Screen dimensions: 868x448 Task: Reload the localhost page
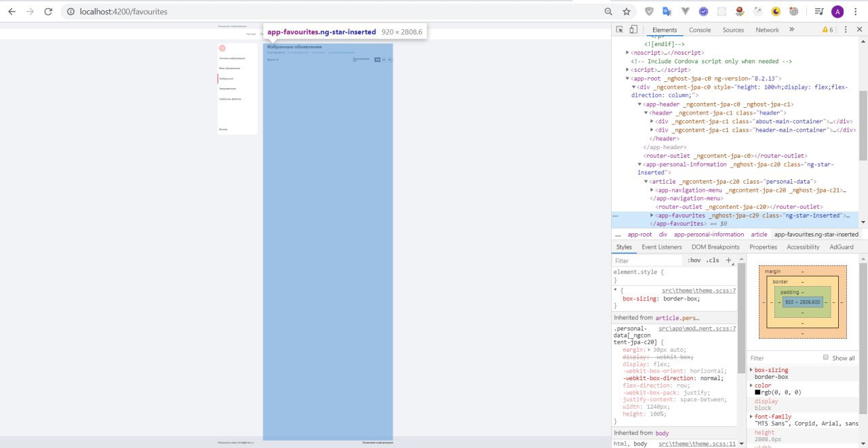pyautogui.click(x=48, y=12)
